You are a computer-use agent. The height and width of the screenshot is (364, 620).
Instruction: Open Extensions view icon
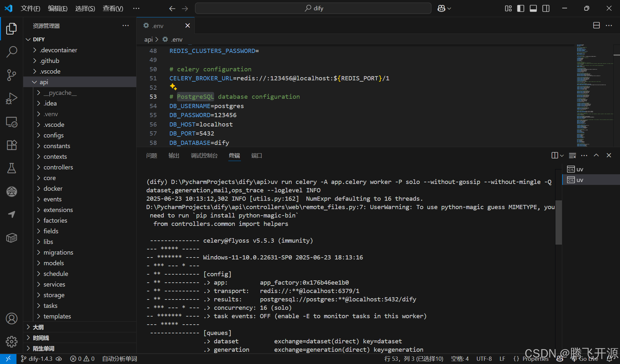point(12,145)
